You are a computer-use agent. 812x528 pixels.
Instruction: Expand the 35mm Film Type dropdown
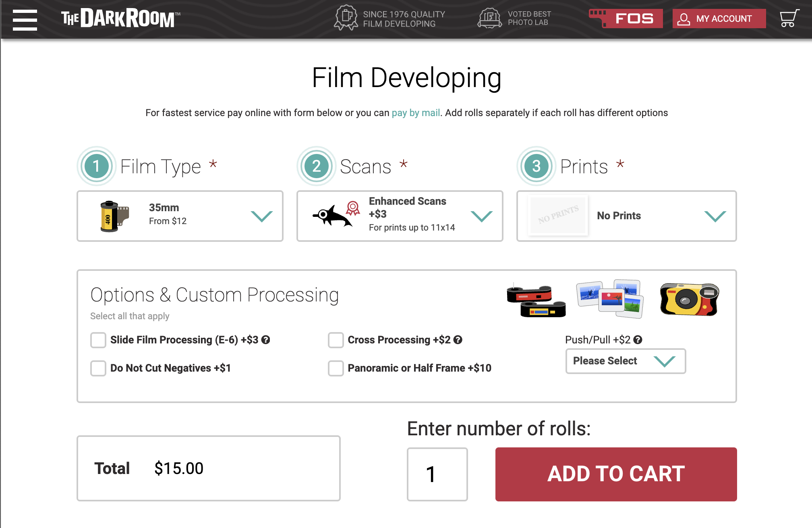coord(180,216)
